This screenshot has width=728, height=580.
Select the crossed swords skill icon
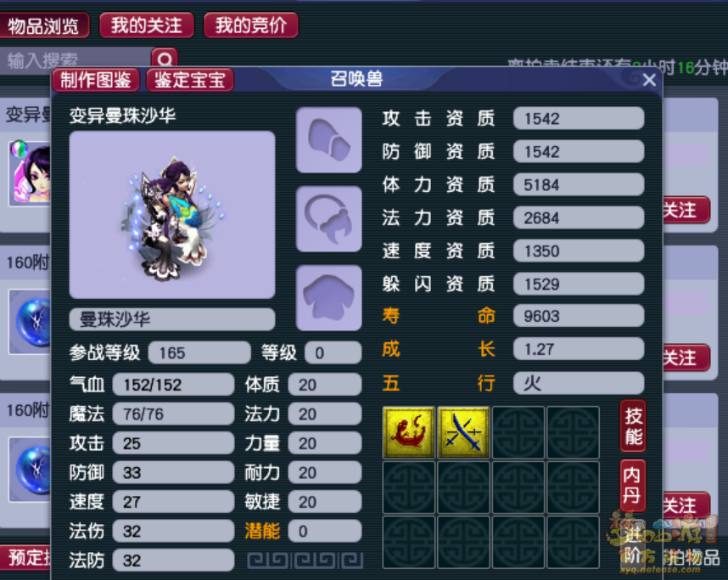(x=463, y=432)
